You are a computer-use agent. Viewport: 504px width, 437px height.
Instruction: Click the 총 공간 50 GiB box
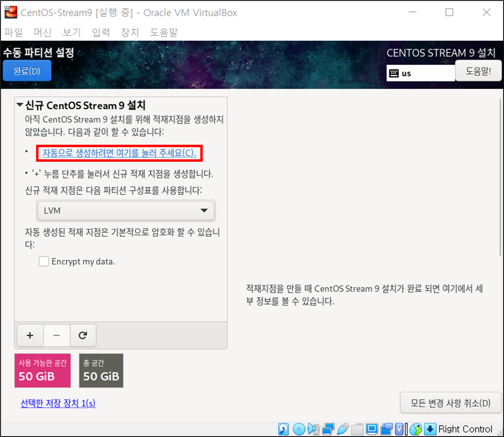coord(101,371)
